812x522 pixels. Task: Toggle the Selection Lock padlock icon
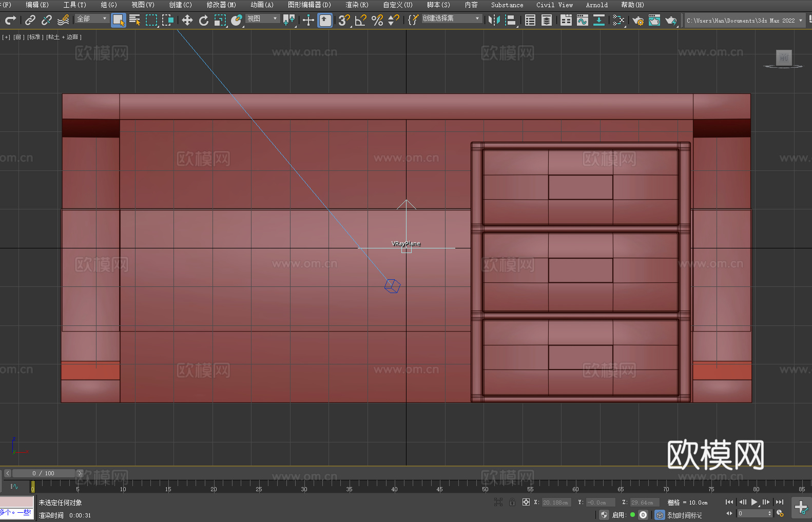pos(512,502)
